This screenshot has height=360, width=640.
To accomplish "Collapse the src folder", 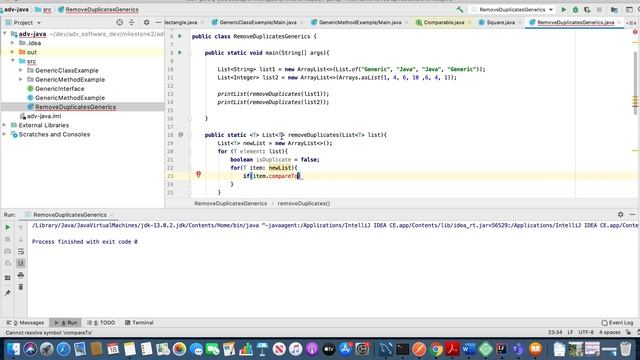I will pos(13,61).
